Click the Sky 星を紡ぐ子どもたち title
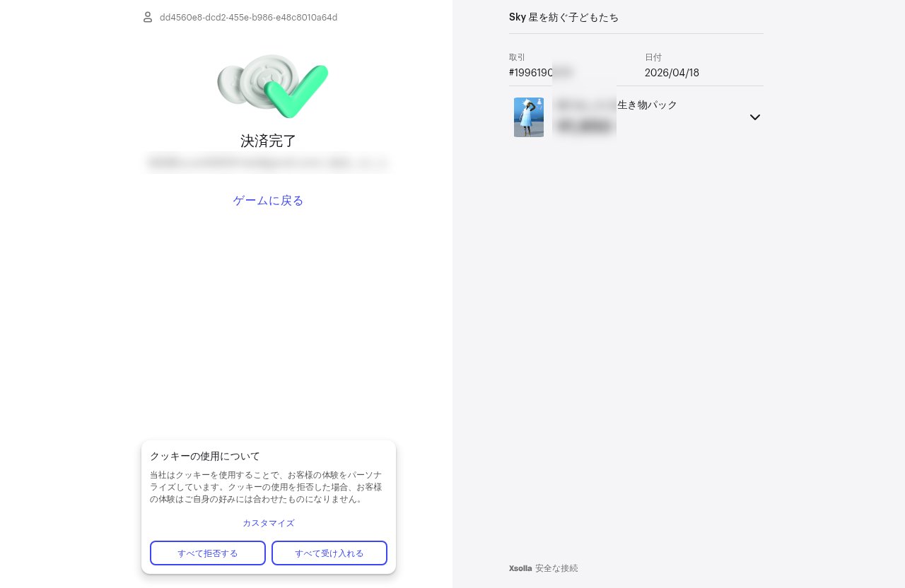The width and height of the screenshot is (905, 588). (564, 17)
